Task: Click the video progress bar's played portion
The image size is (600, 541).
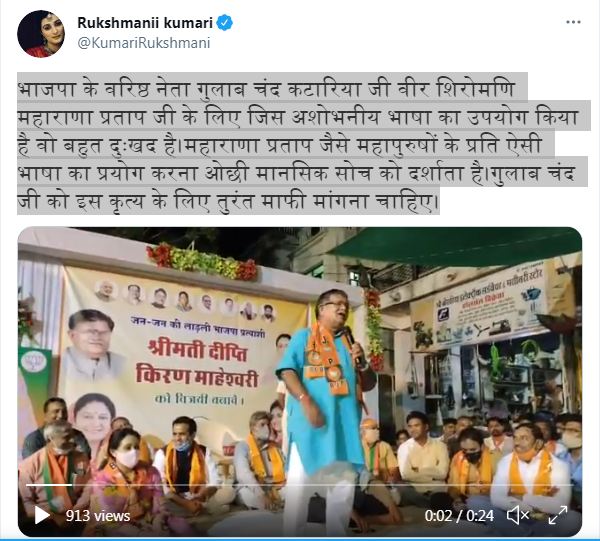Action: [49, 485]
